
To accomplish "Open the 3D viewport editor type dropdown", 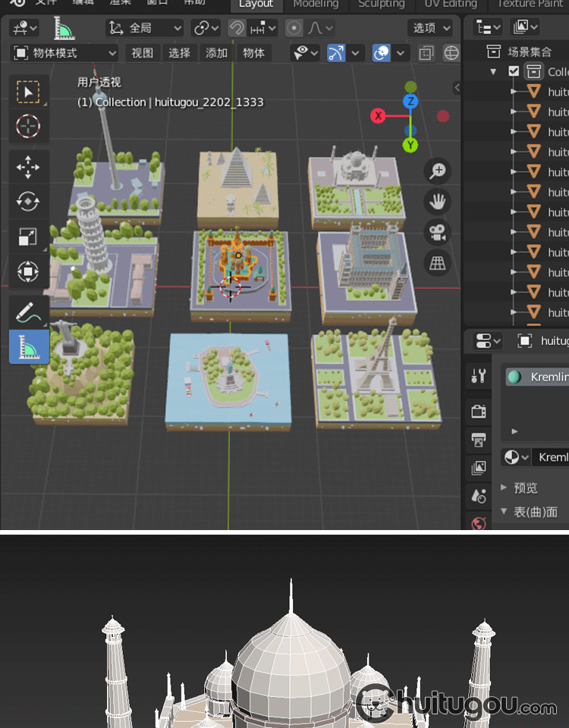I will tap(24, 28).
